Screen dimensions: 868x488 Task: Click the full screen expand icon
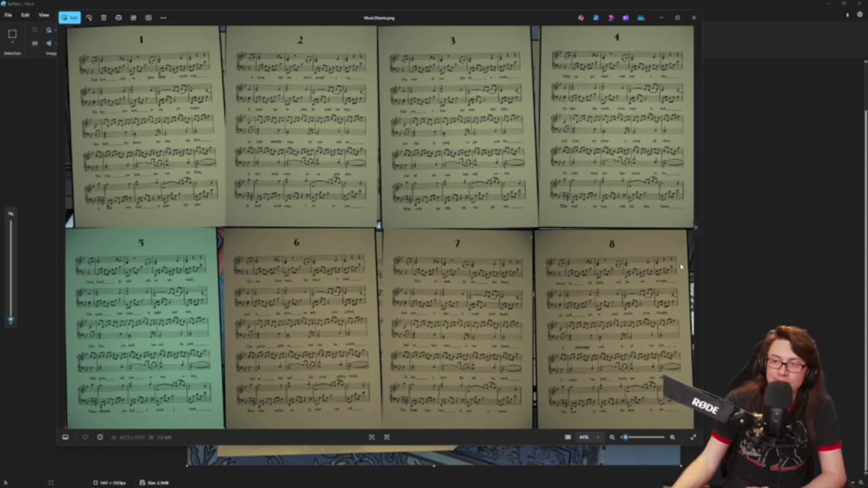[692, 437]
